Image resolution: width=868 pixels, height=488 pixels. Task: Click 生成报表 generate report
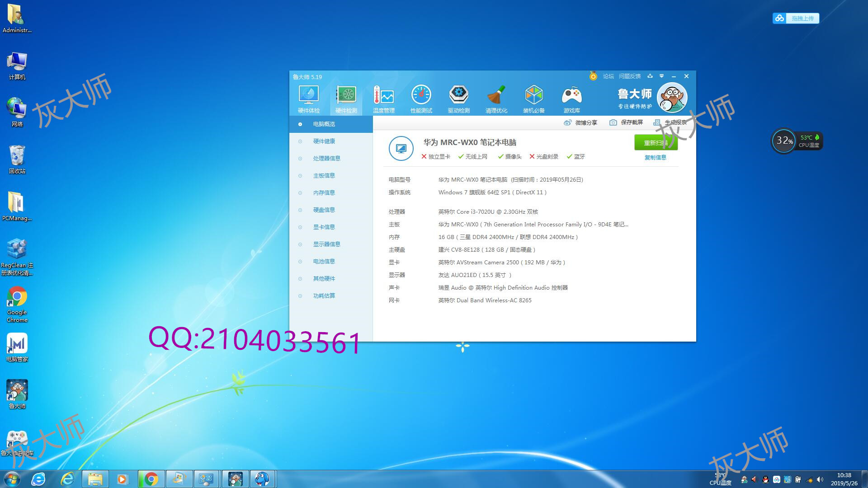670,122
